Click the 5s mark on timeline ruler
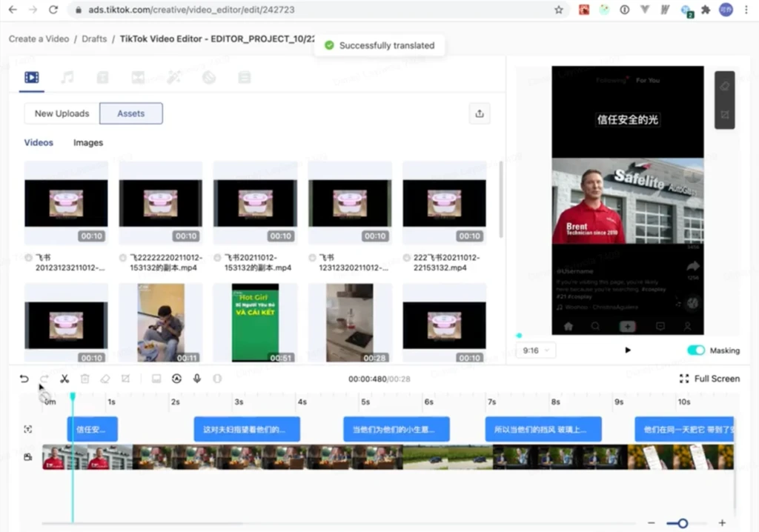This screenshot has height=532, width=759. click(365, 402)
